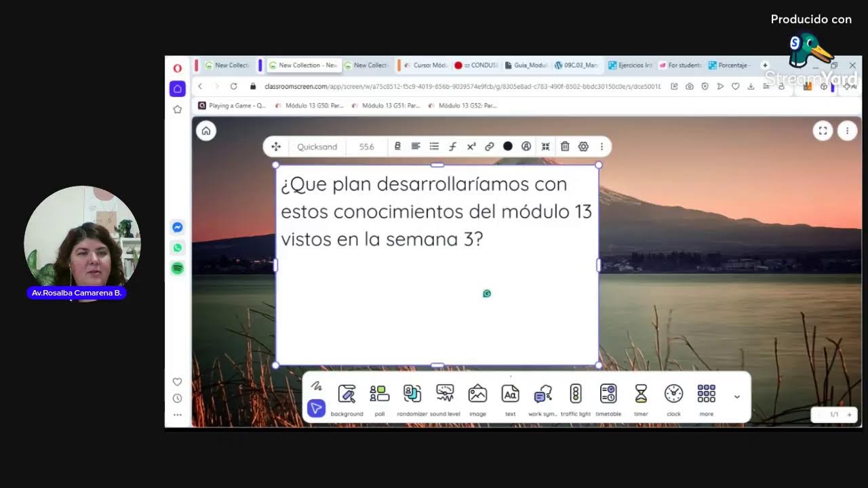Open the Quicksand font dropdown
This screenshot has width=868, height=488.
(317, 146)
